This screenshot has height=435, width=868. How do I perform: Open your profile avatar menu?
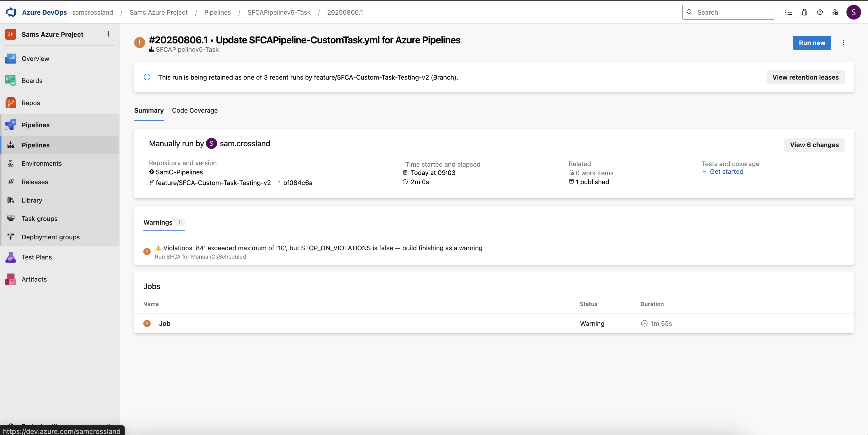pyautogui.click(x=854, y=12)
